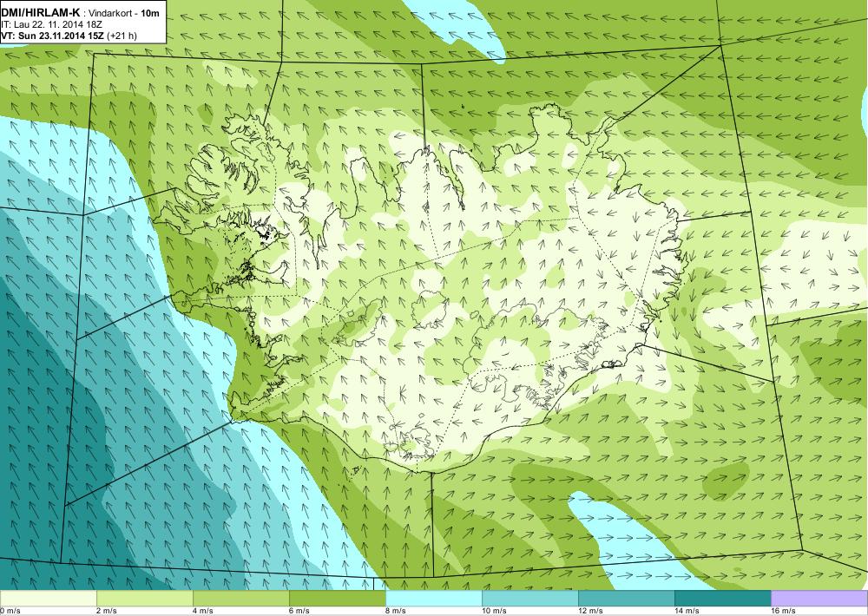Click the 16 m/s purple legend swatch
The image size is (868, 616).
point(819,598)
